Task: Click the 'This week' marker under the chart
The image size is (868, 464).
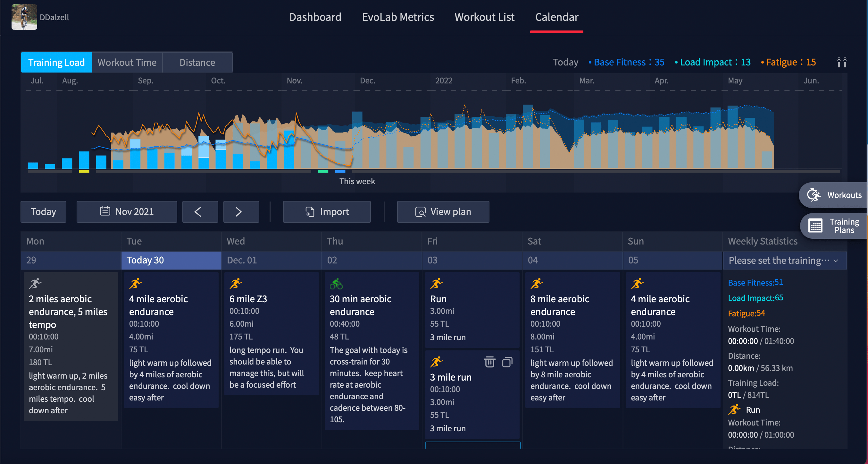Action: tap(357, 181)
